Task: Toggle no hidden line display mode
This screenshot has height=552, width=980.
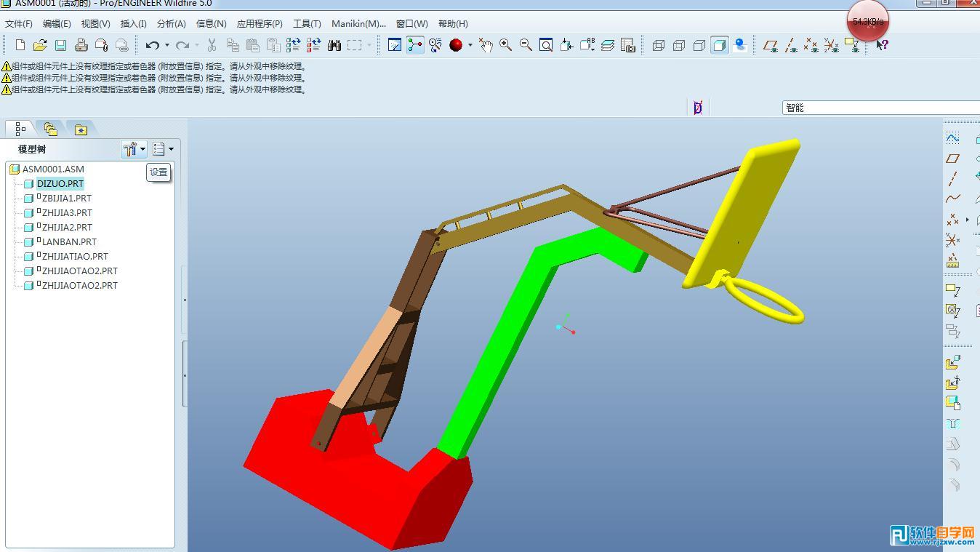Action: (x=699, y=45)
